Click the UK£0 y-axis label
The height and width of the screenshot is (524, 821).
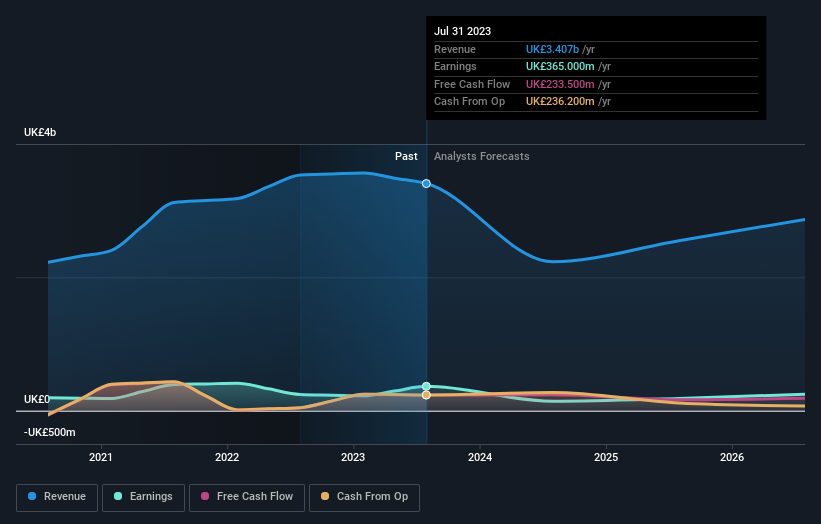37,399
